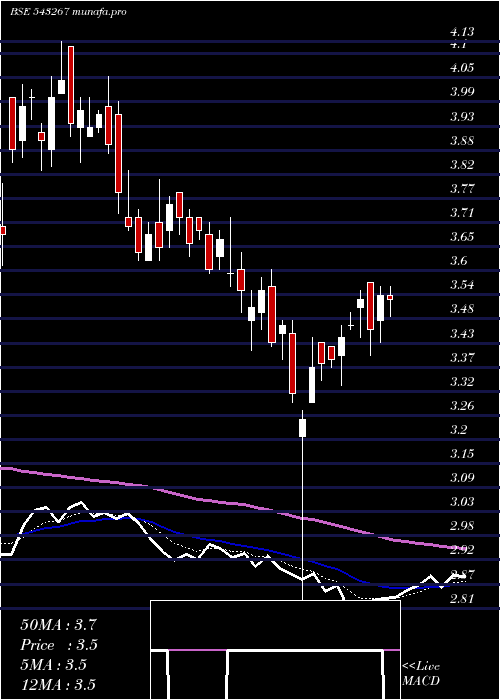The width and height of the screenshot is (500, 700).
Task: Pick the 3.54 price level label
Action: [x=462, y=285]
